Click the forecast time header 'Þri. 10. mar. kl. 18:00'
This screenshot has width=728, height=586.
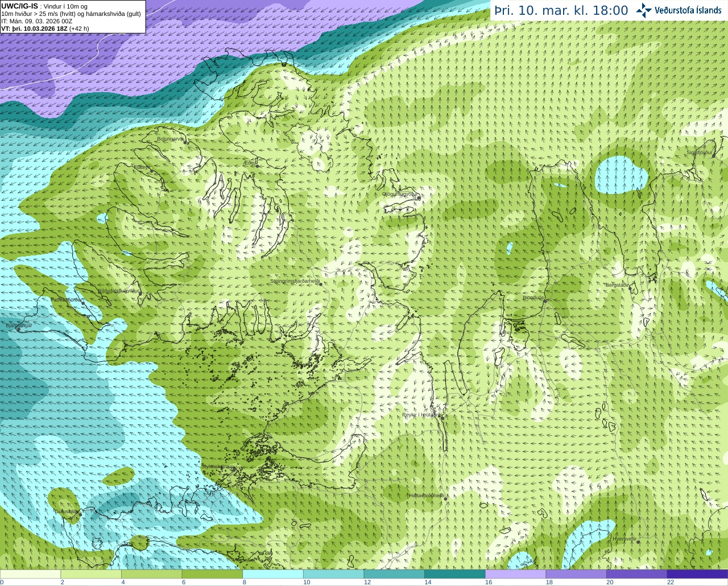(561, 11)
